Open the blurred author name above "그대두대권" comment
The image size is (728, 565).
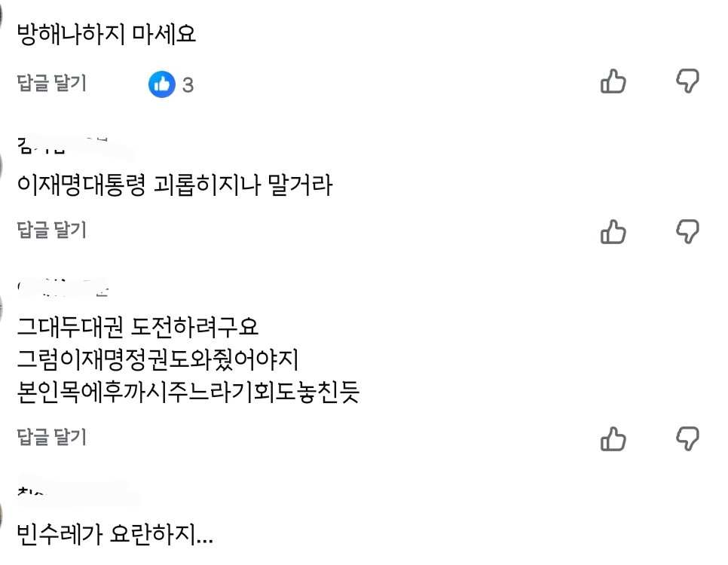[63, 287]
